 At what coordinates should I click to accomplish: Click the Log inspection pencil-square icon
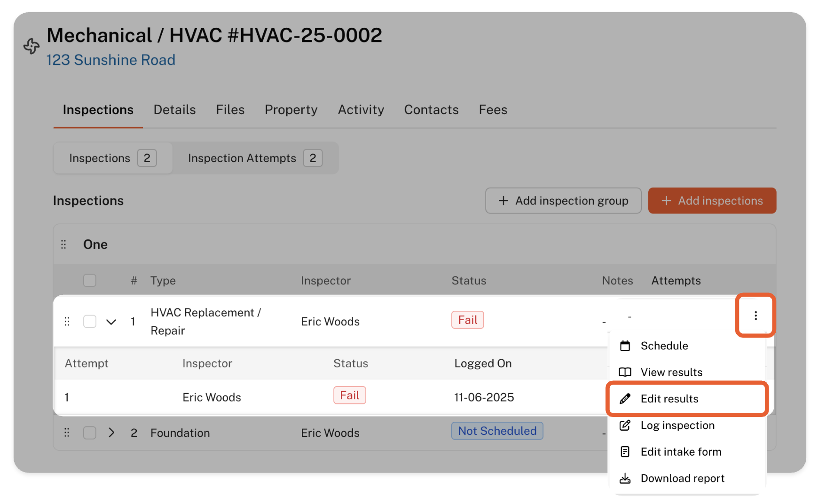tap(625, 425)
